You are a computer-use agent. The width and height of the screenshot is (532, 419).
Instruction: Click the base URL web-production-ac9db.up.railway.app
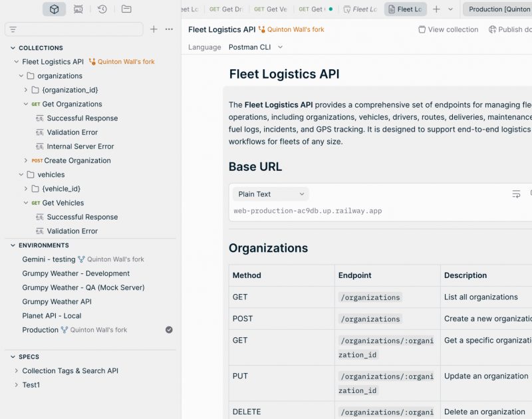click(307, 211)
